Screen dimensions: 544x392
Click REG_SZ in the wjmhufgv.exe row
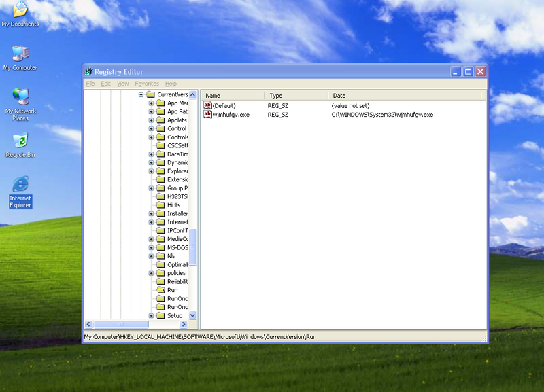click(278, 115)
